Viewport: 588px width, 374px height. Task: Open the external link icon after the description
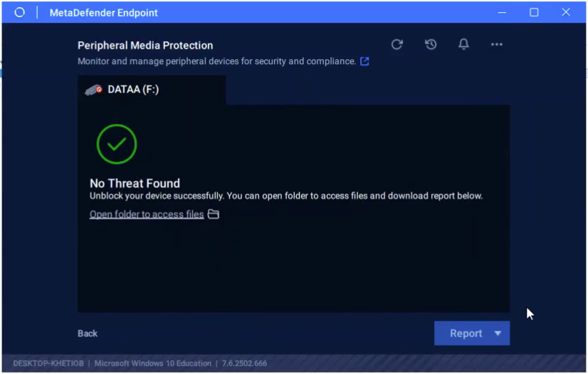pyautogui.click(x=364, y=61)
